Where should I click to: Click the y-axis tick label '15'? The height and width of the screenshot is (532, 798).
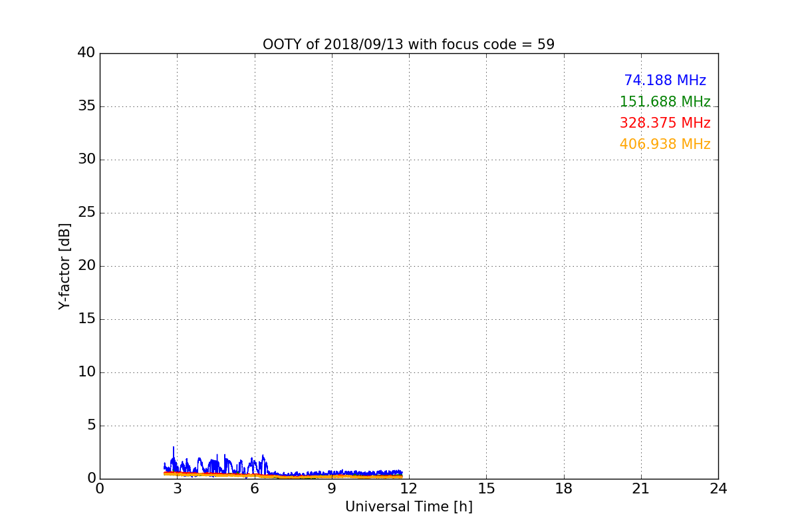tap(86, 319)
